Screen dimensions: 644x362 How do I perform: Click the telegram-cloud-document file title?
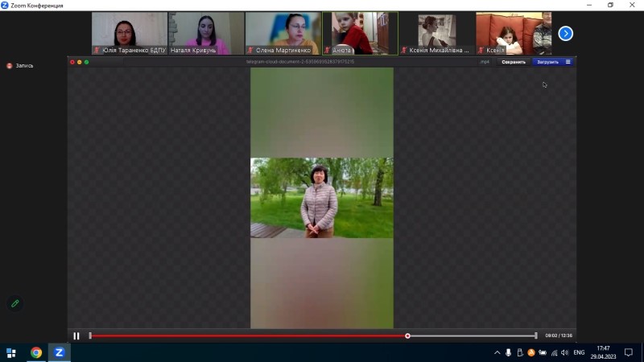(x=300, y=62)
